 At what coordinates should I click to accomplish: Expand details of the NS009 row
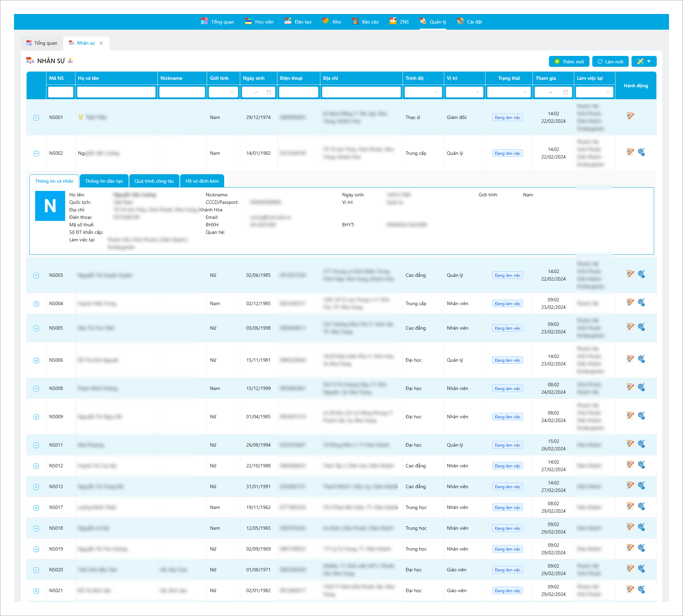[x=36, y=417]
